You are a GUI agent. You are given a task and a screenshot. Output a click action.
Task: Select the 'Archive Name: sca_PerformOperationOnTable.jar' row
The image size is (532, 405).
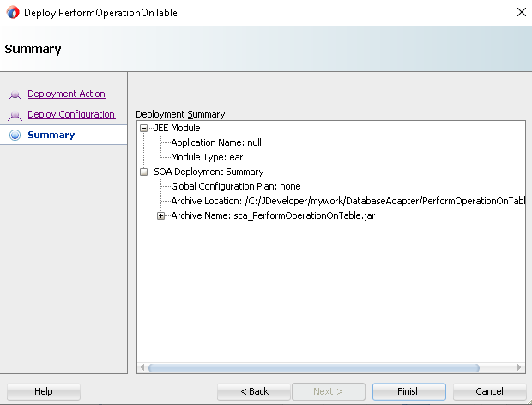coord(273,215)
